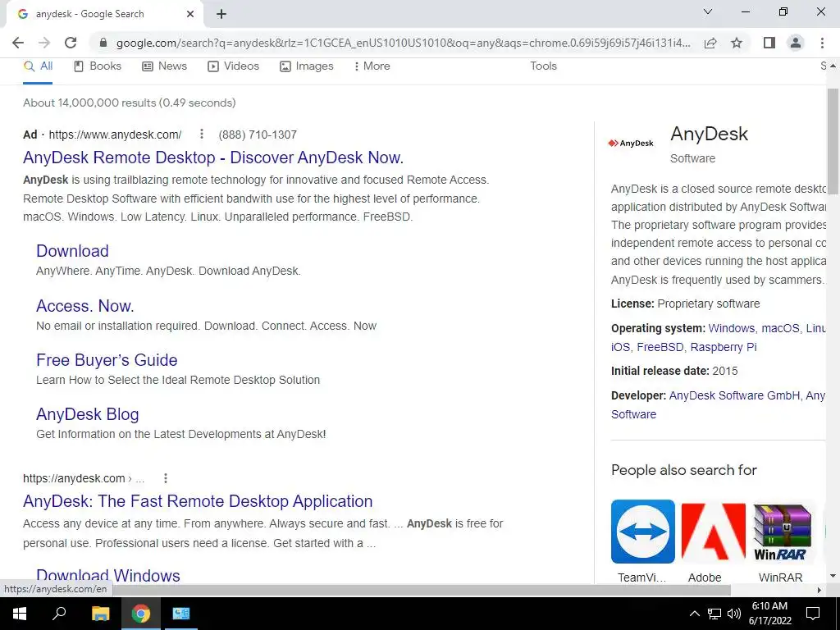Image resolution: width=840 pixels, height=630 pixels.
Task: Click the Chrome taskbar icon
Action: [141, 614]
